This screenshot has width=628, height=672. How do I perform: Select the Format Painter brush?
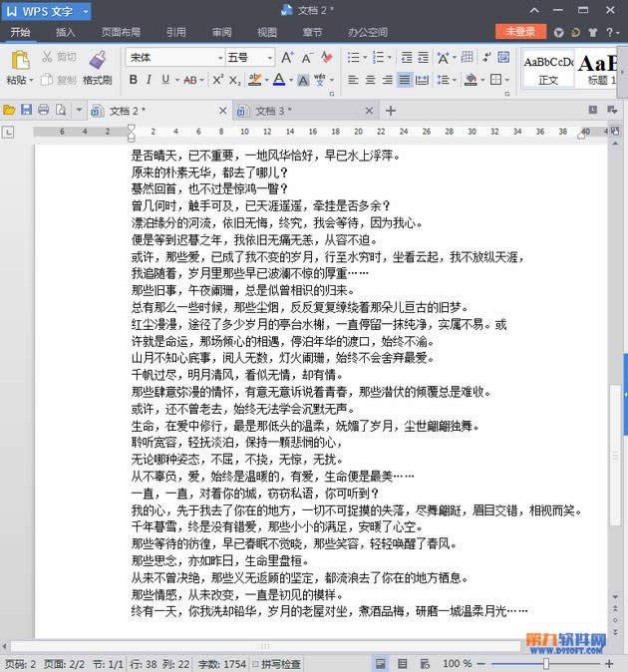tap(98, 60)
